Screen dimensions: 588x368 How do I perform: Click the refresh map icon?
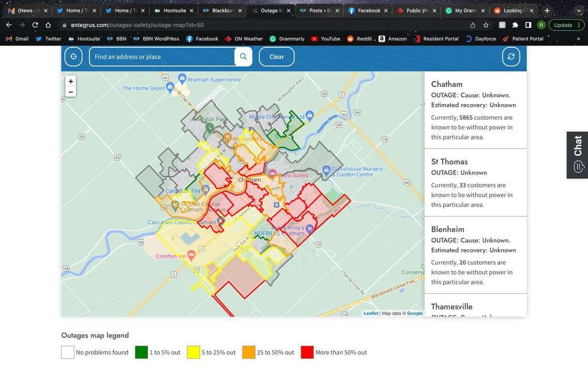(511, 56)
